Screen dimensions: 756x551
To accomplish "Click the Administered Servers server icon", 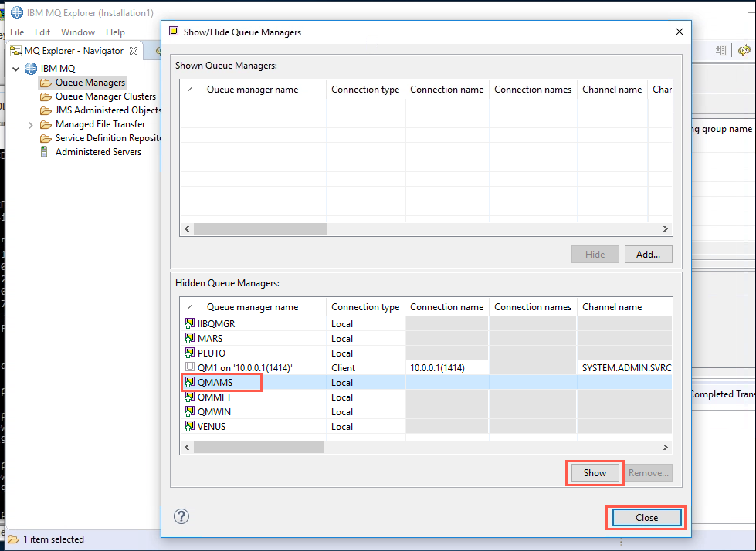I will (x=44, y=152).
